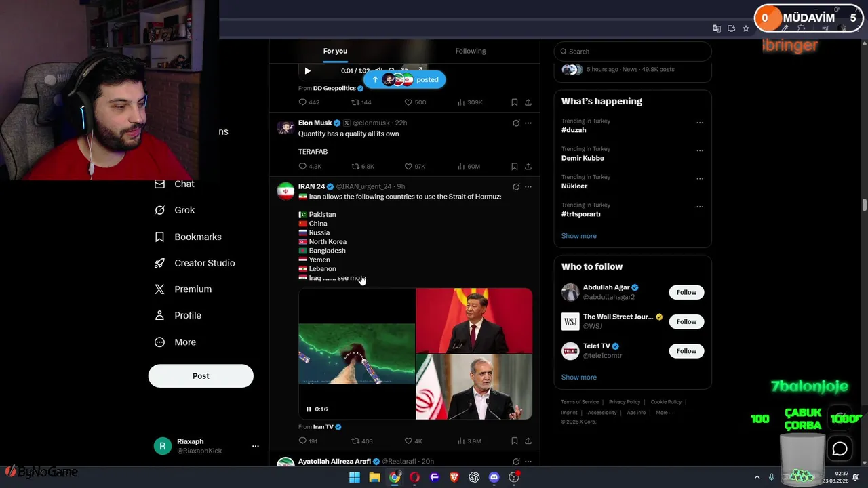Click the Search input field
The width and height of the screenshot is (868, 488).
click(633, 52)
